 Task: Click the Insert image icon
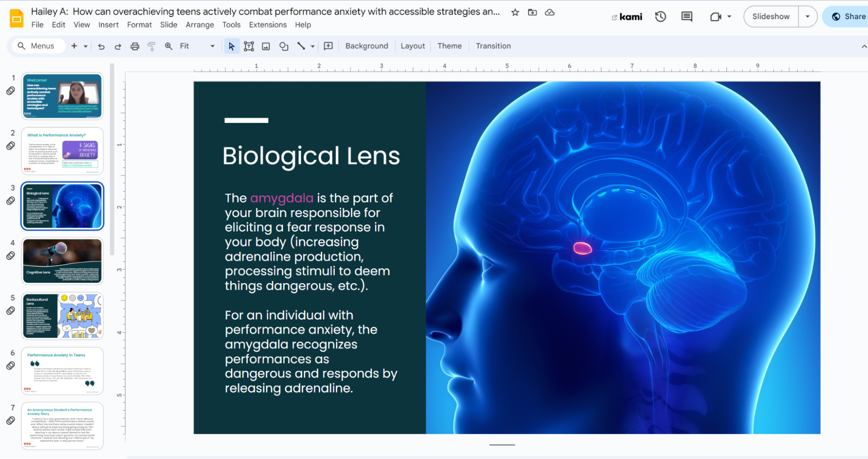[266, 46]
